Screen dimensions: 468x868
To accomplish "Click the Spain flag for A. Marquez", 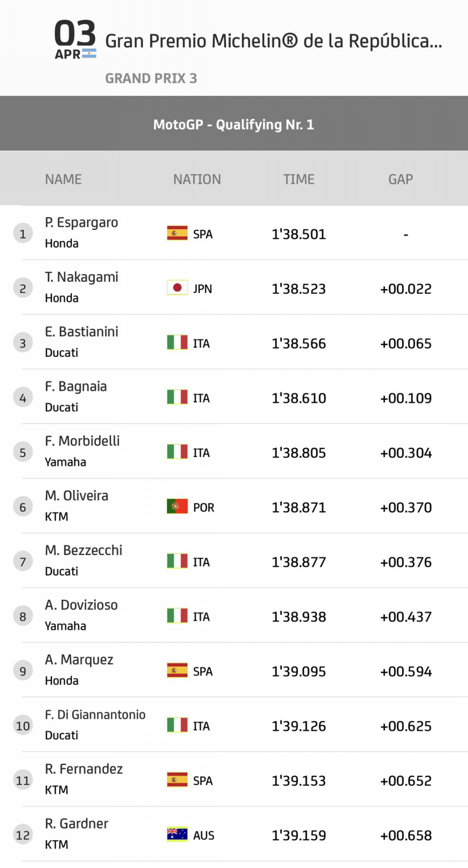I will pos(177,671).
